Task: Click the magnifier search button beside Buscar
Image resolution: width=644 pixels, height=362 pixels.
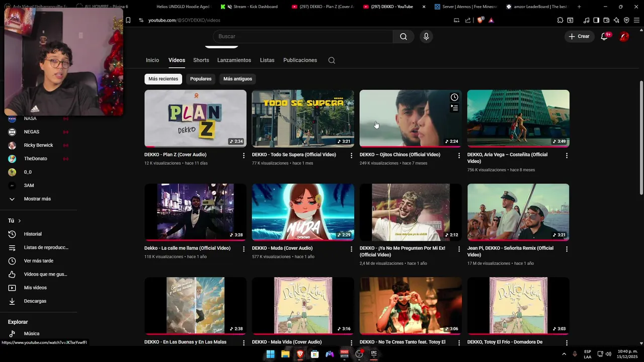Action: (x=404, y=36)
